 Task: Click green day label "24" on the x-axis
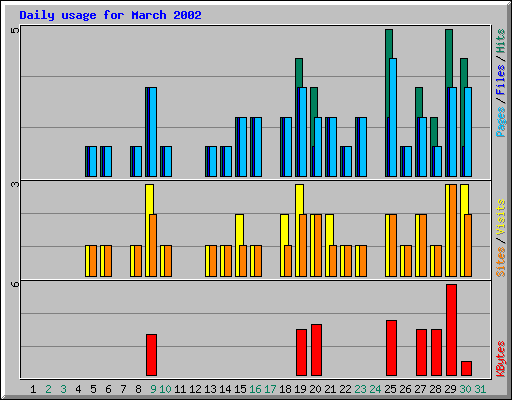375,389
